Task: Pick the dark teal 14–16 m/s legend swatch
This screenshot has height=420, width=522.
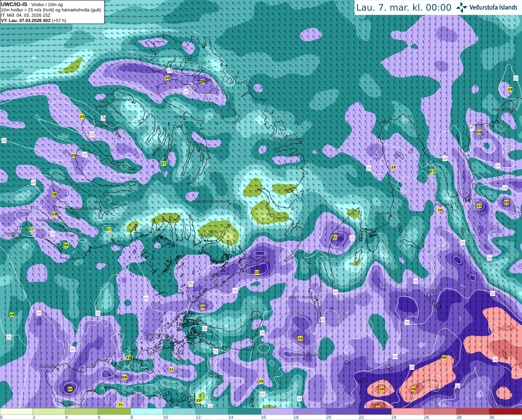Action: (x=245, y=411)
